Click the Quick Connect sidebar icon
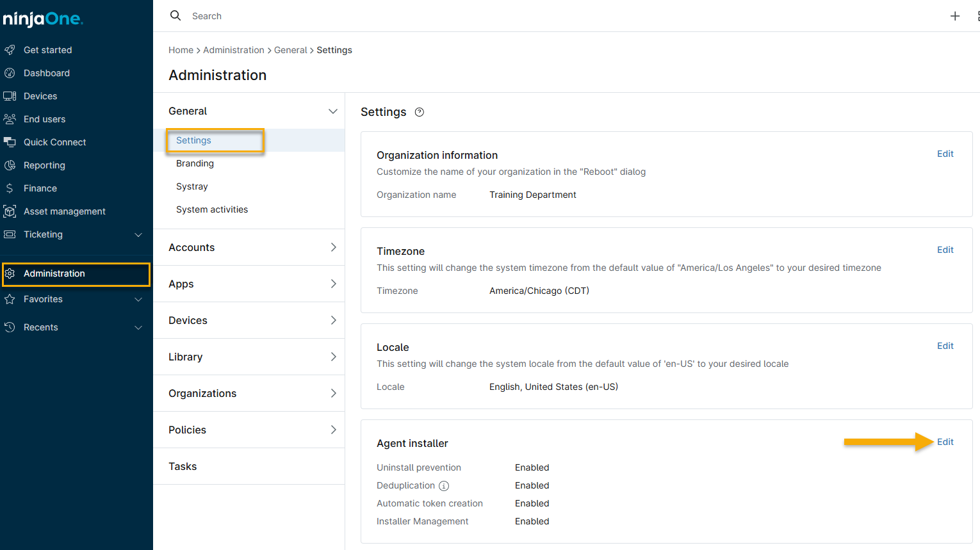Image resolution: width=980 pixels, height=550 pixels. pyautogui.click(x=10, y=142)
